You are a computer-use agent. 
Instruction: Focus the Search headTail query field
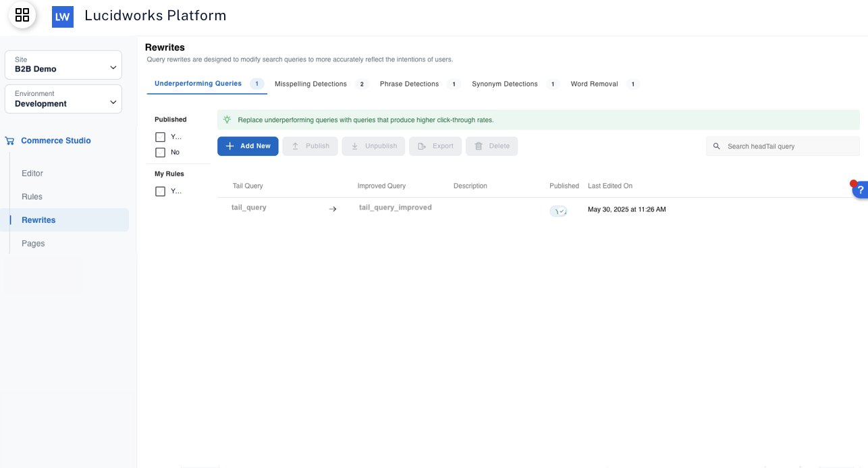pyautogui.click(x=783, y=147)
